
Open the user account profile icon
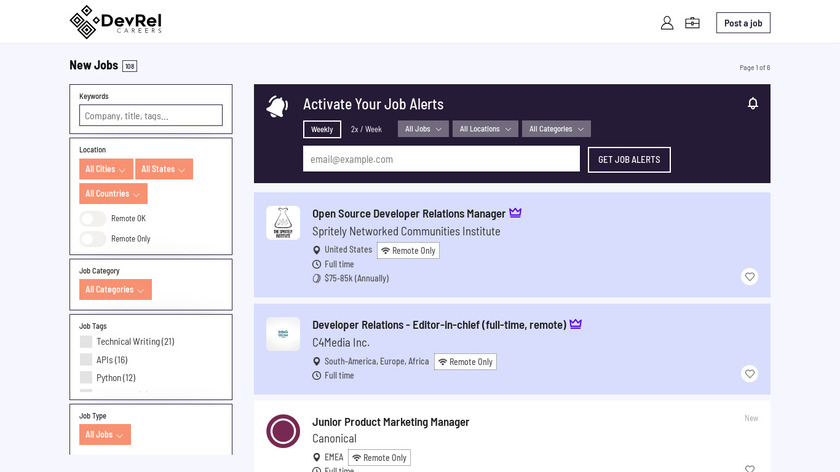tap(667, 23)
